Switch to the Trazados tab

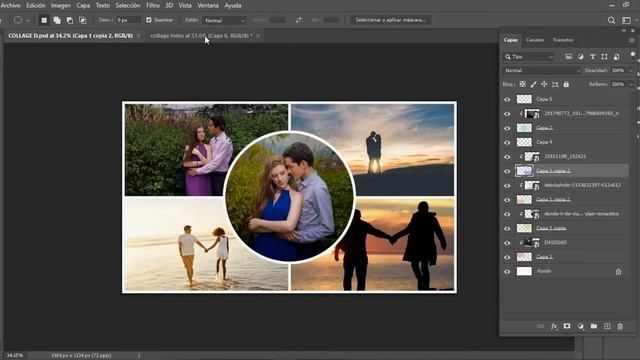[x=563, y=40]
